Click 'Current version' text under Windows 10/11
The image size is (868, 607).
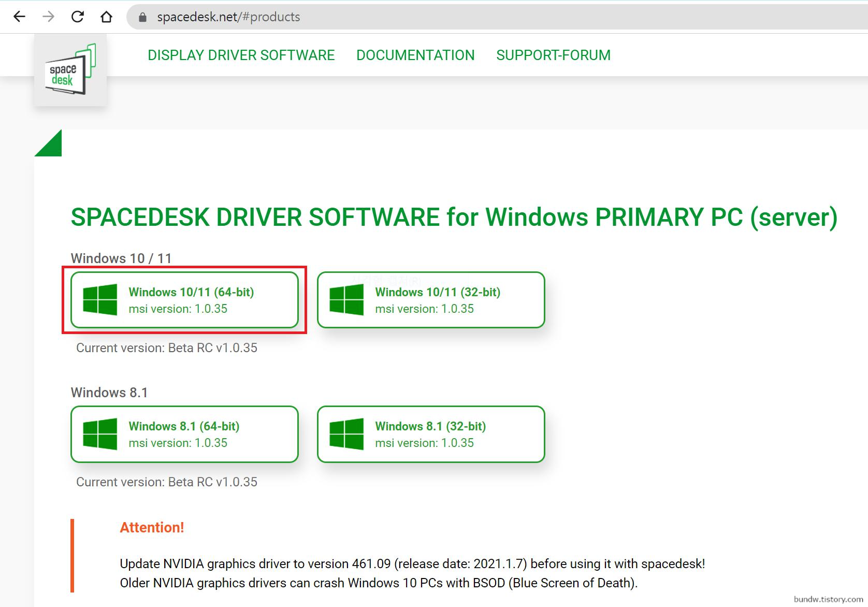coord(167,348)
